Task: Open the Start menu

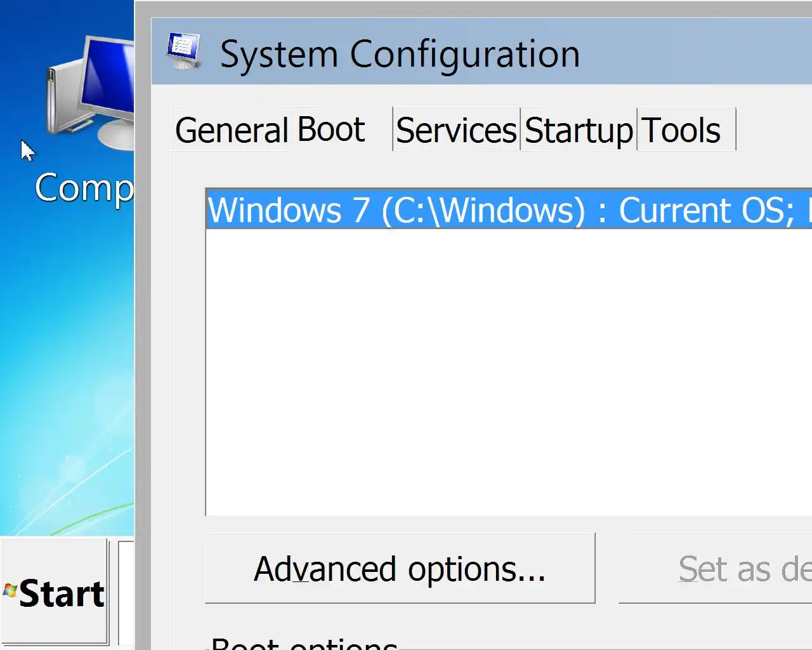Action: pos(55,592)
